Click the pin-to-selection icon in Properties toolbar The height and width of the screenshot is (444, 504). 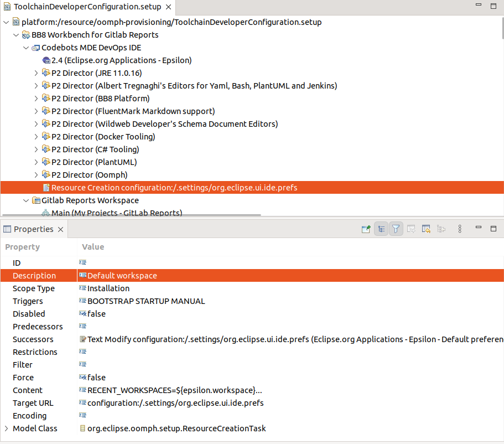pyautogui.click(x=366, y=229)
